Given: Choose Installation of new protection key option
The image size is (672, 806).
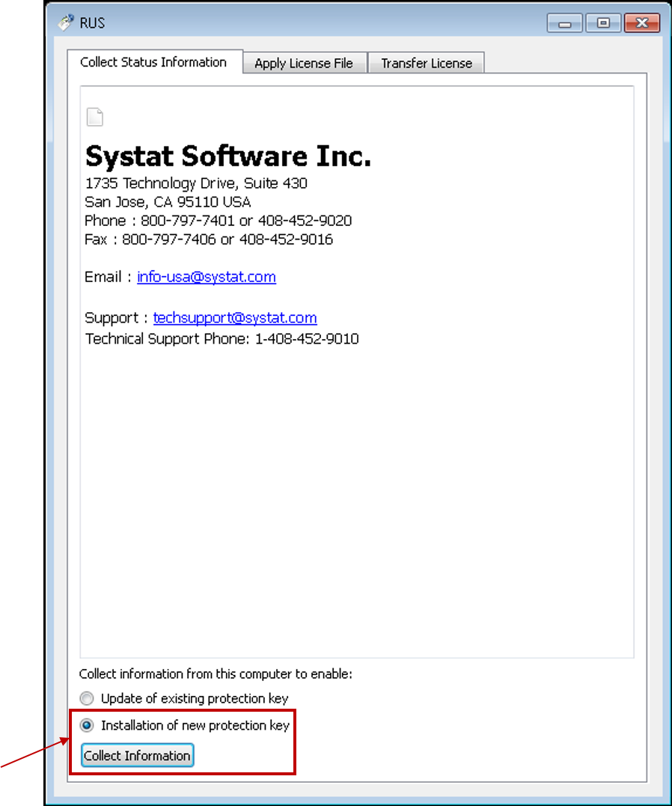Looking at the screenshot, I should click(x=185, y=725).
